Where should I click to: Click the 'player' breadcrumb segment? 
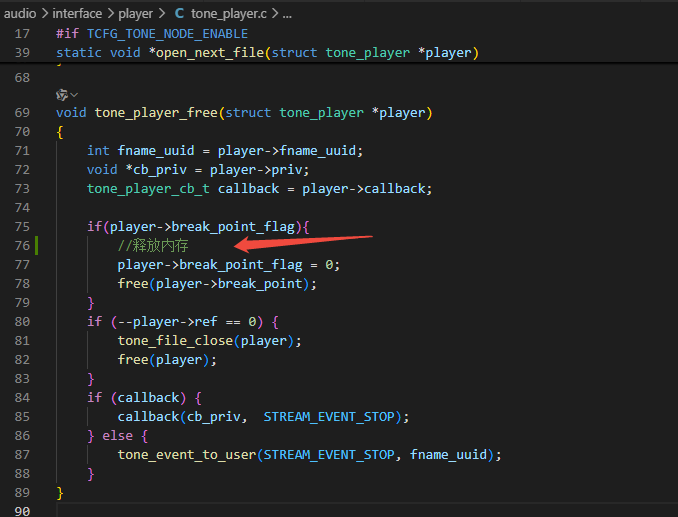point(135,14)
